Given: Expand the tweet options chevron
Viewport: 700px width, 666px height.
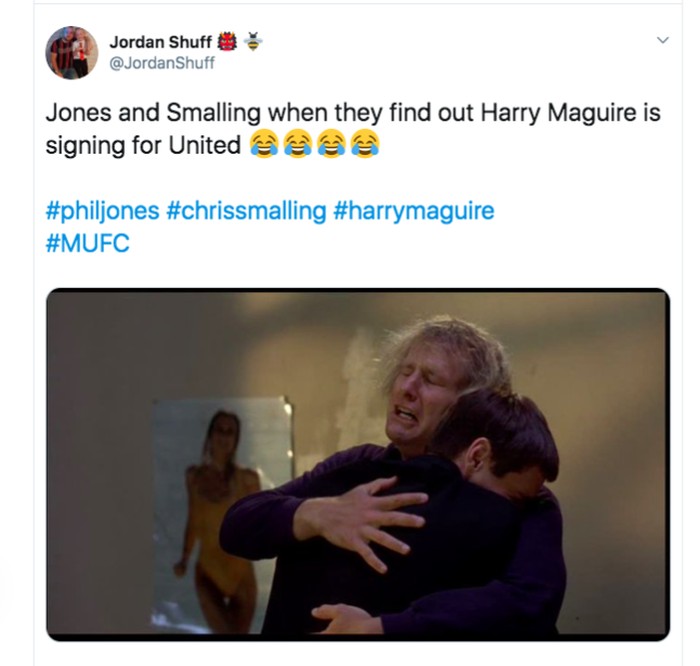Looking at the screenshot, I should click(x=663, y=40).
